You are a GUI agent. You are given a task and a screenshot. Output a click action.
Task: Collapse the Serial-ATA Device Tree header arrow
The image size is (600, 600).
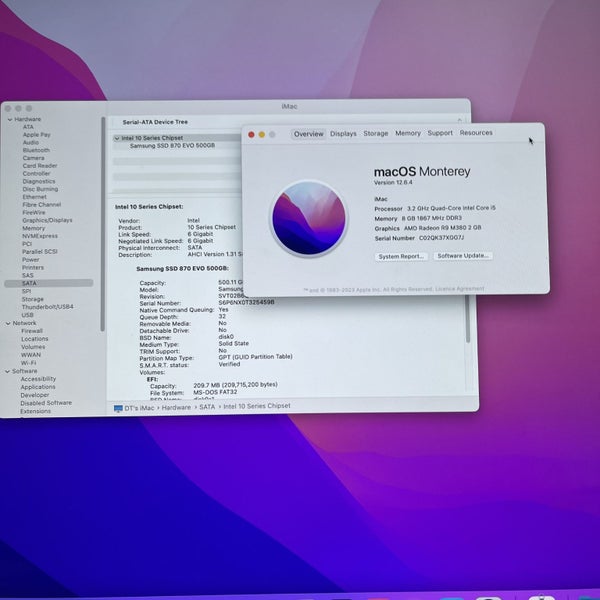click(x=460, y=120)
